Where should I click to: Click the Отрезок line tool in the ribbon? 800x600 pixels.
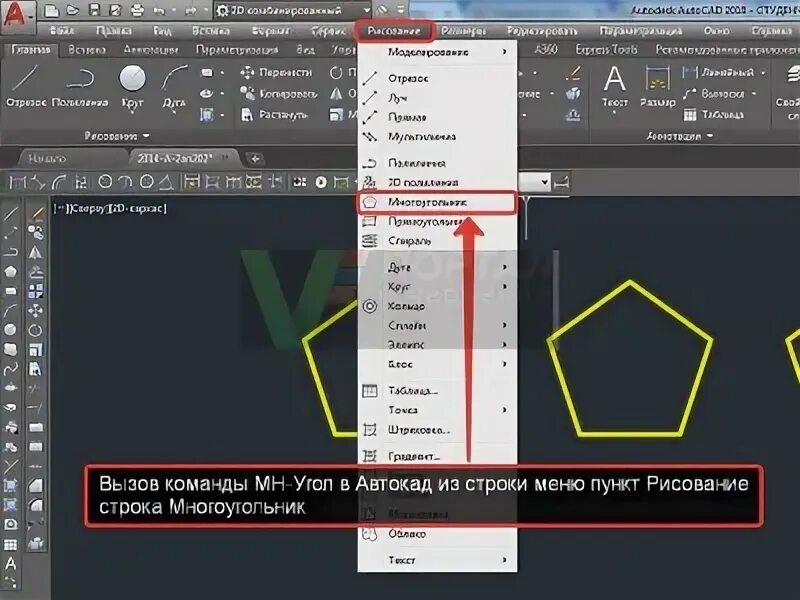click(26, 86)
